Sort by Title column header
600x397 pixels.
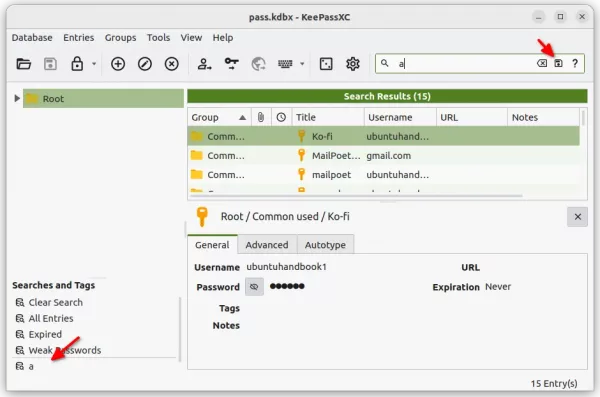pos(328,117)
